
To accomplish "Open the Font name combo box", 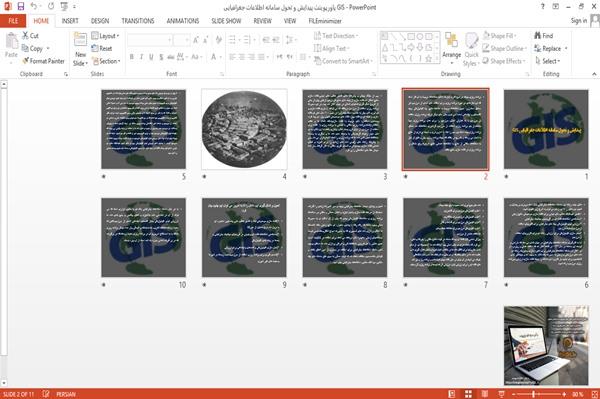I will pyautogui.click(x=149, y=40).
